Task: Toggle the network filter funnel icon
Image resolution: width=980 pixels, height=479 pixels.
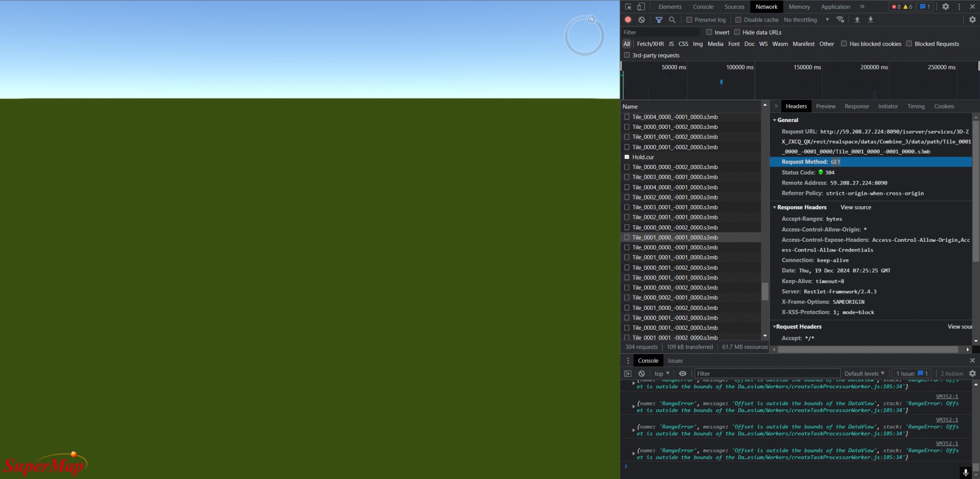Action: tap(659, 20)
